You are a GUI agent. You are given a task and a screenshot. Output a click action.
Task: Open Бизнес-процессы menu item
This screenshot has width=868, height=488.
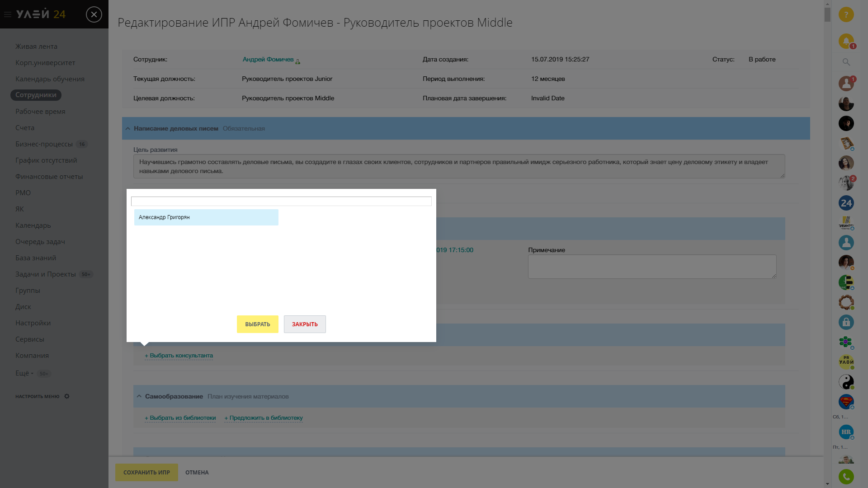tap(44, 144)
